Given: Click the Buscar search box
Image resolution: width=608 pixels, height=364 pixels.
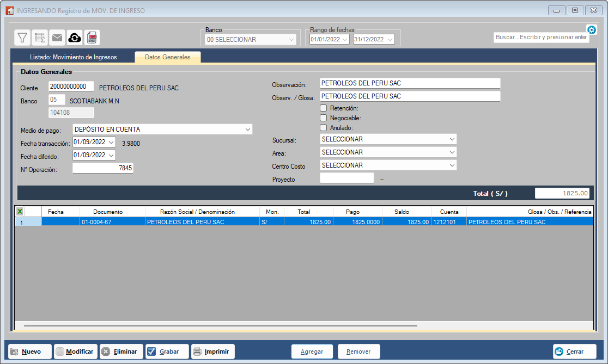Looking at the screenshot, I should [542, 37].
